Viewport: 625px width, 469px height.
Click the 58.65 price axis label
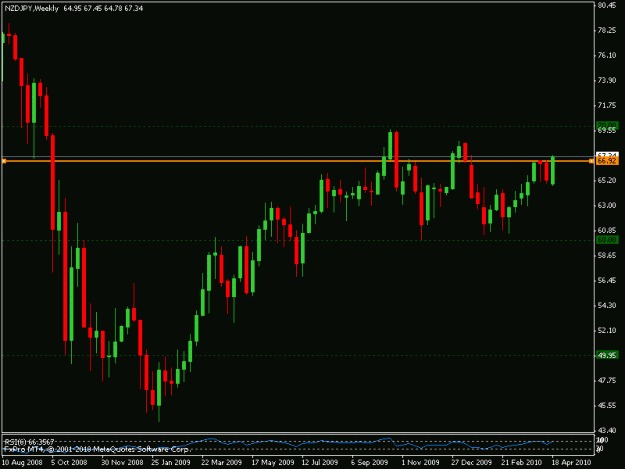click(607, 255)
